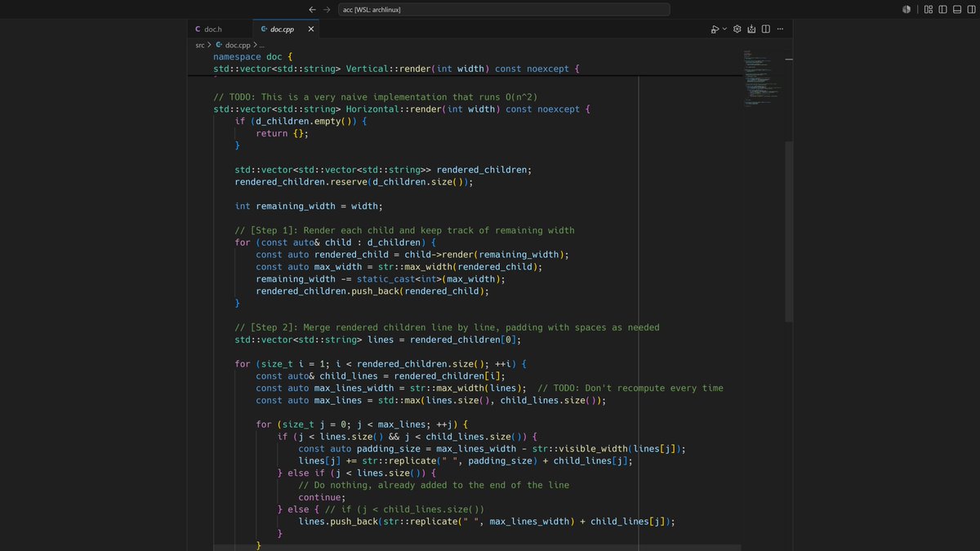Run the C++ file with the play icon
Image resolution: width=980 pixels, height=551 pixels.
pos(715,29)
